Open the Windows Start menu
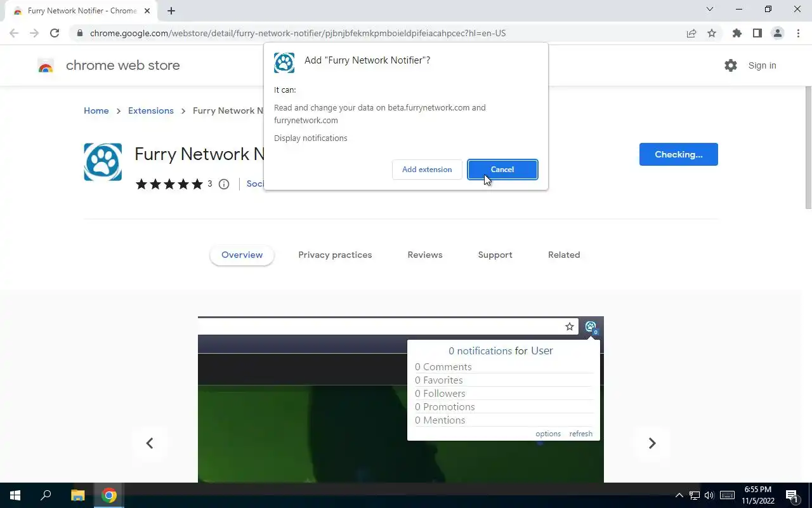This screenshot has height=508, width=812. [15, 495]
